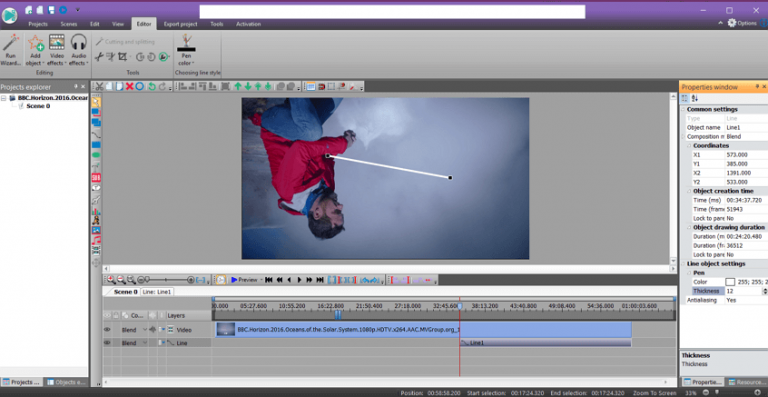The image size is (768, 397).
Task: Open the Edit ribbon tab
Action: (95, 24)
